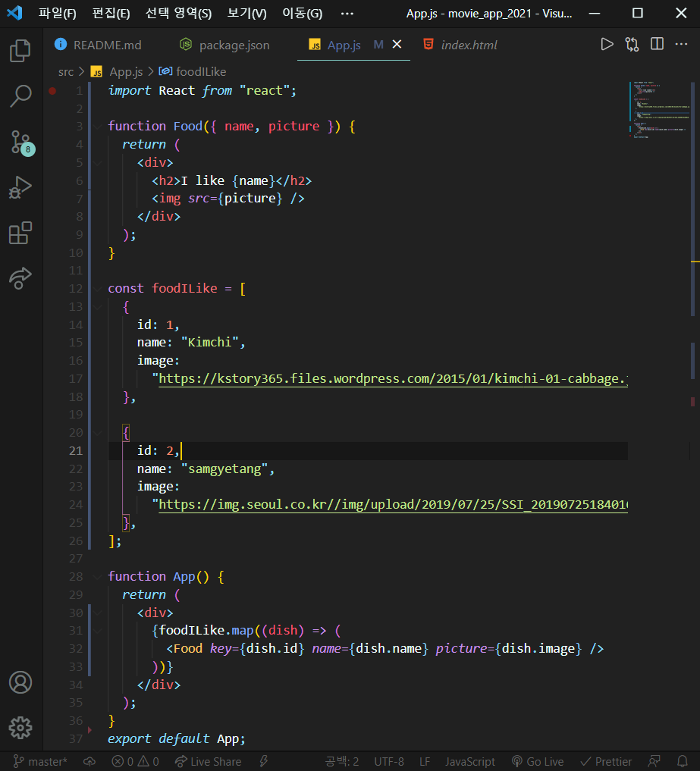Open the 이동(G) menu
The width and height of the screenshot is (700, 771).
click(x=302, y=14)
